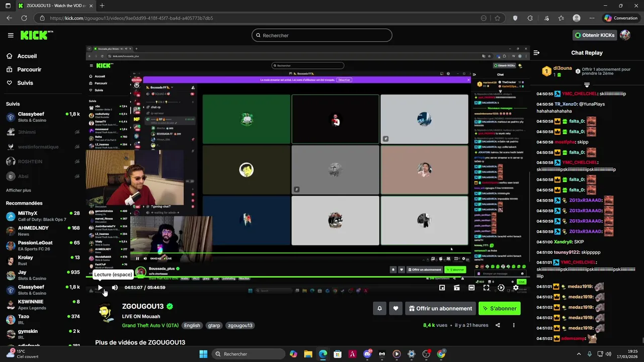The width and height of the screenshot is (644, 362).
Task: Open Discord from the taskbar
Action: (367, 354)
